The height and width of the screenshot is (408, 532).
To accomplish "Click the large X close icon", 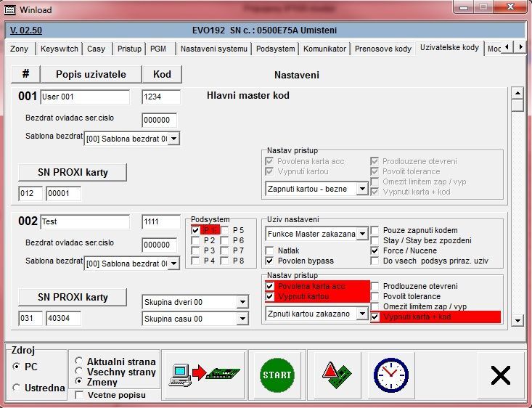I will [501, 375].
